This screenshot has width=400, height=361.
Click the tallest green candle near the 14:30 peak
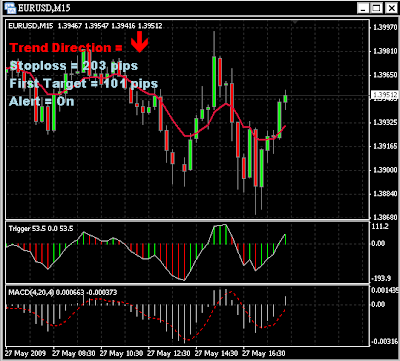214,81
